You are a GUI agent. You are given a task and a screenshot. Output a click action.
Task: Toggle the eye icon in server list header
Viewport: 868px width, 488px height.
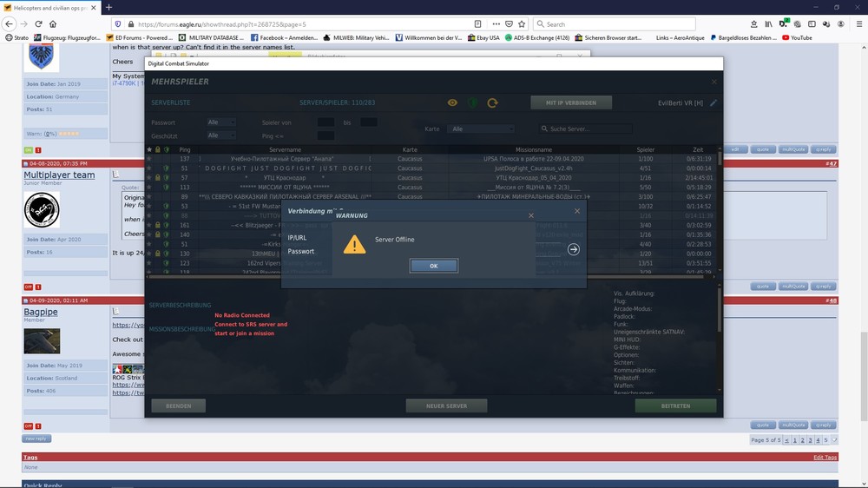[452, 102]
